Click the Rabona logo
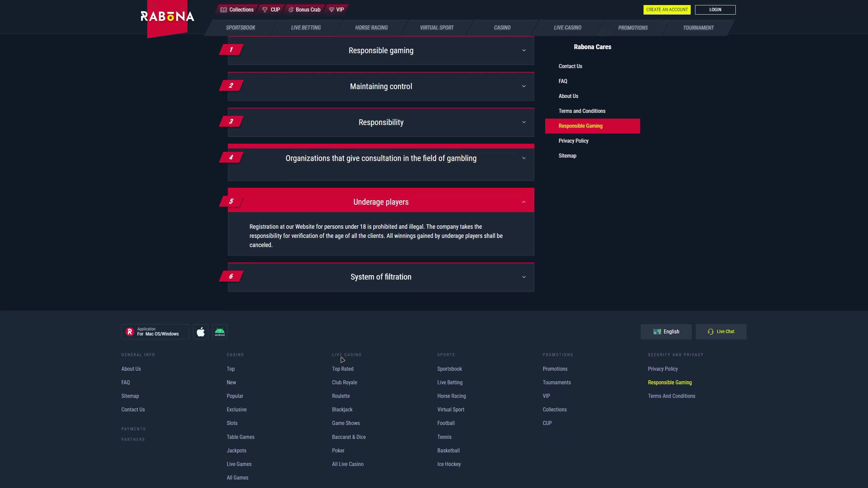The width and height of the screenshot is (868, 488). [167, 16]
